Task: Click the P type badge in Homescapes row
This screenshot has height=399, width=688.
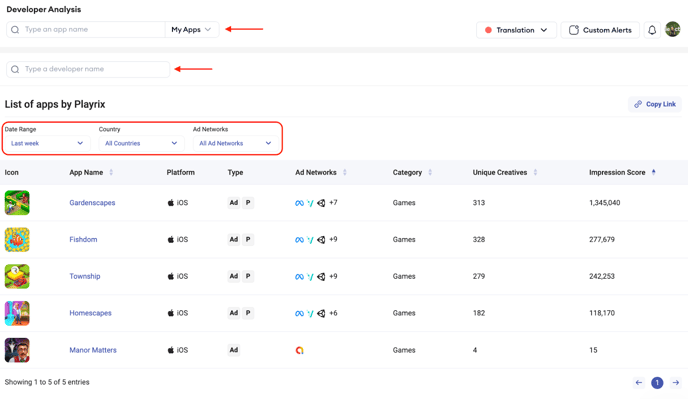Action: click(x=248, y=313)
